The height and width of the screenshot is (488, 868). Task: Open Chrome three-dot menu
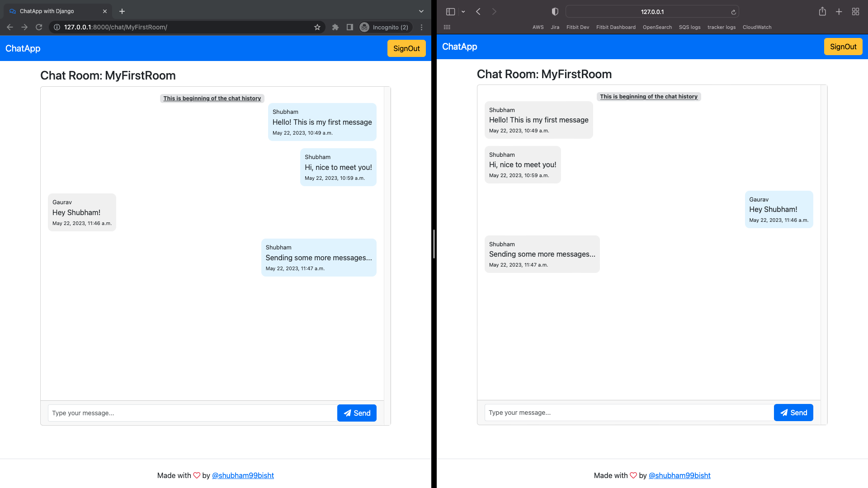coord(421,27)
